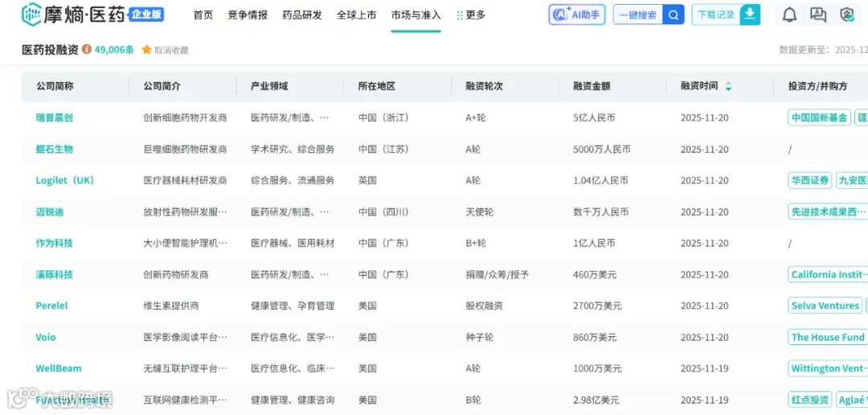Viewport: 868px width, 415px height.
Task: Click the 公司简介 column header
Action: [162, 86]
